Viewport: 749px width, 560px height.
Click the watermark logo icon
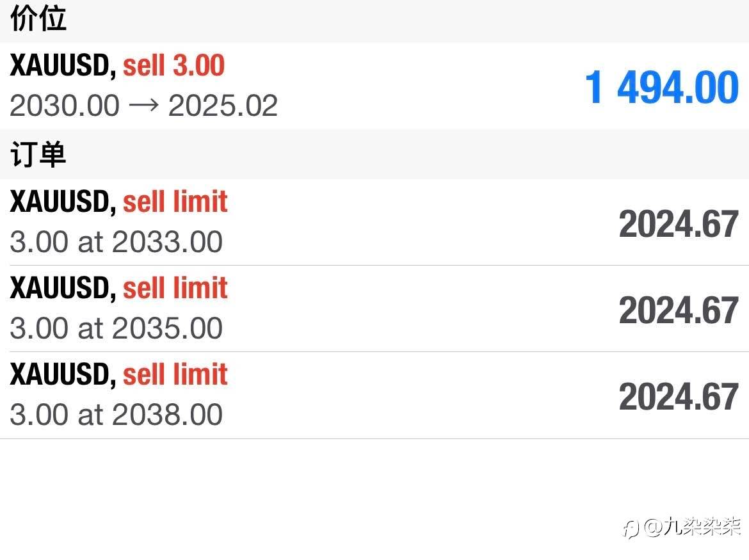(631, 528)
